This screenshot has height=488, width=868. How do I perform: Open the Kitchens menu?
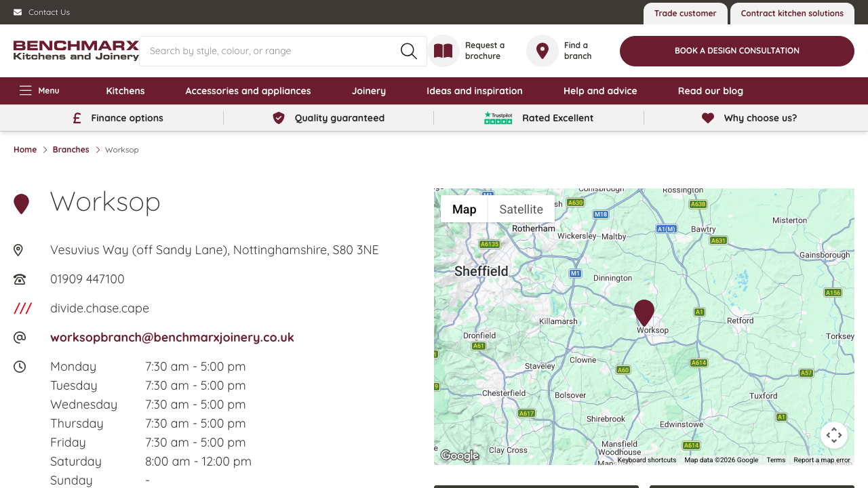[x=125, y=90]
